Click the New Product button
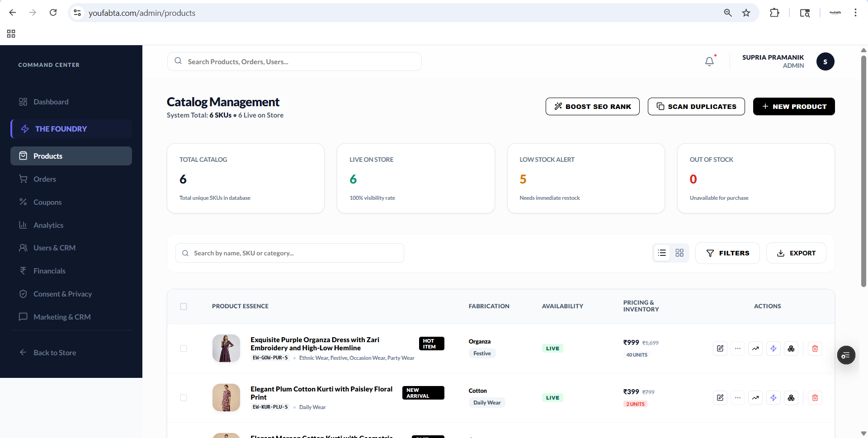This screenshot has height=438, width=868. pos(794,107)
